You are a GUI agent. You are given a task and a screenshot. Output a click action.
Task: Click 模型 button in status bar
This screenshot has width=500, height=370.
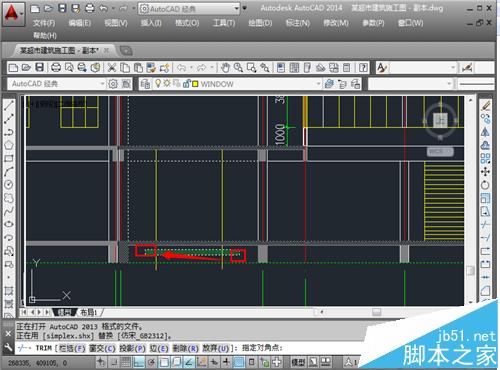[x=298, y=362]
